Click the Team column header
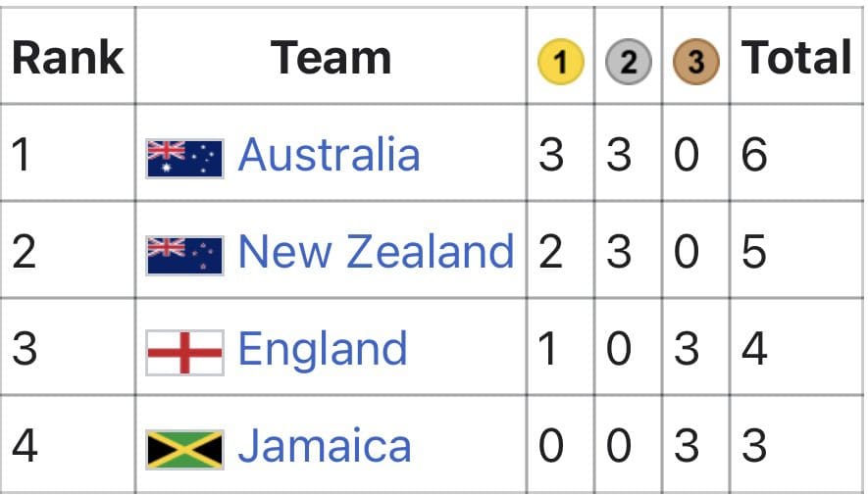The image size is (868, 495). (x=332, y=57)
